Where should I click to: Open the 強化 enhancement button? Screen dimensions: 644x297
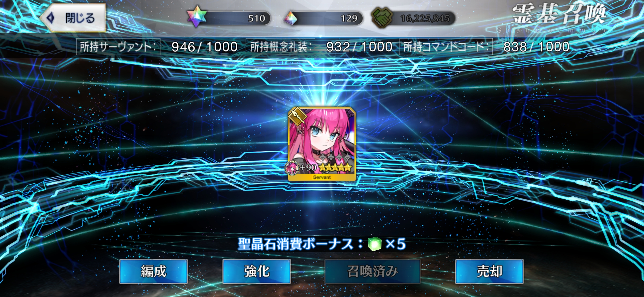(256, 271)
